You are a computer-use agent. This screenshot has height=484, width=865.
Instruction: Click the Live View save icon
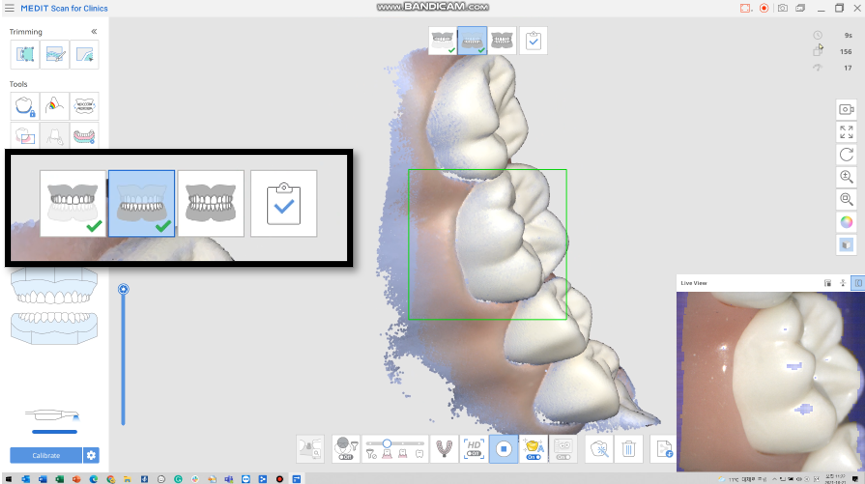coord(827,283)
